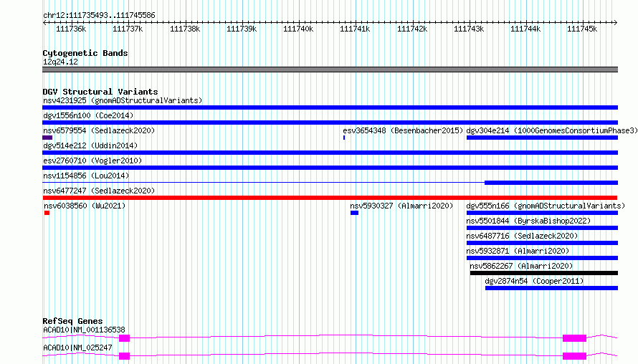Click the gray 12q24.12 cytogenetic band bar
Viewport: 638px width, 364px height.
coord(330,70)
